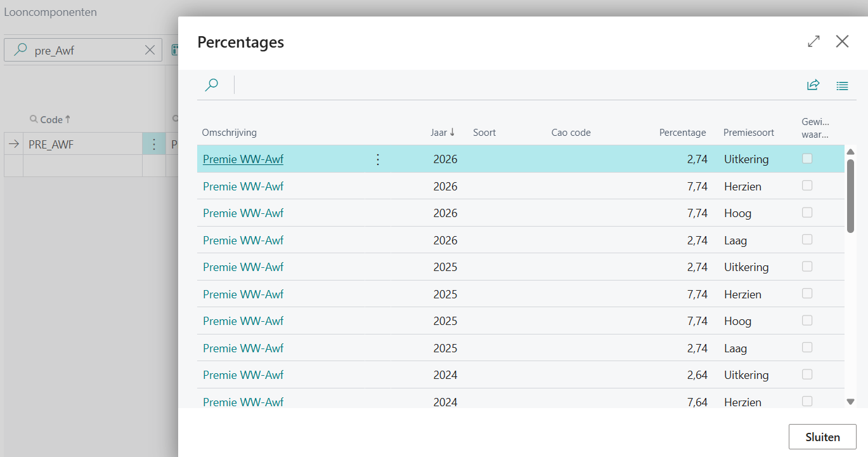Open the 2026 Herzien Premie WW-Awf link
868x457 pixels.
click(x=243, y=187)
